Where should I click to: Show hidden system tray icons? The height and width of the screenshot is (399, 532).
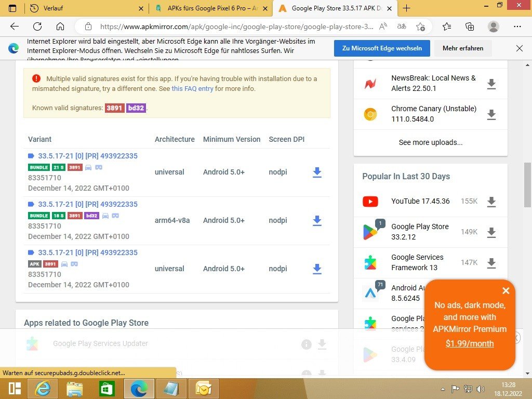(443, 389)
